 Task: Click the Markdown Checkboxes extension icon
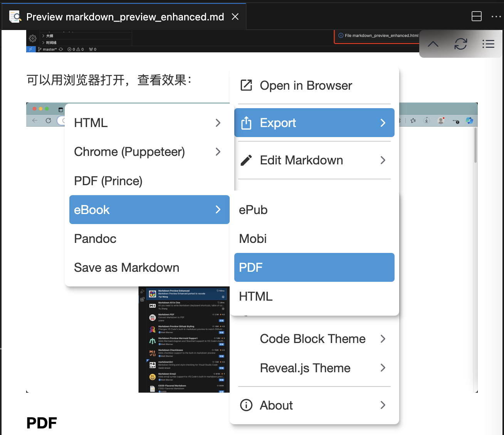(x=153, y=353)
